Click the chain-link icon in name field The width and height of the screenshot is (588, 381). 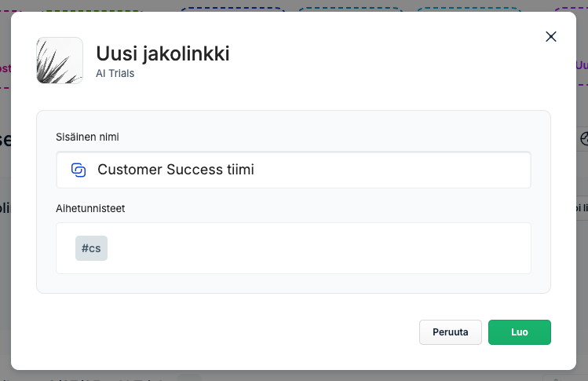click(79, 170)
